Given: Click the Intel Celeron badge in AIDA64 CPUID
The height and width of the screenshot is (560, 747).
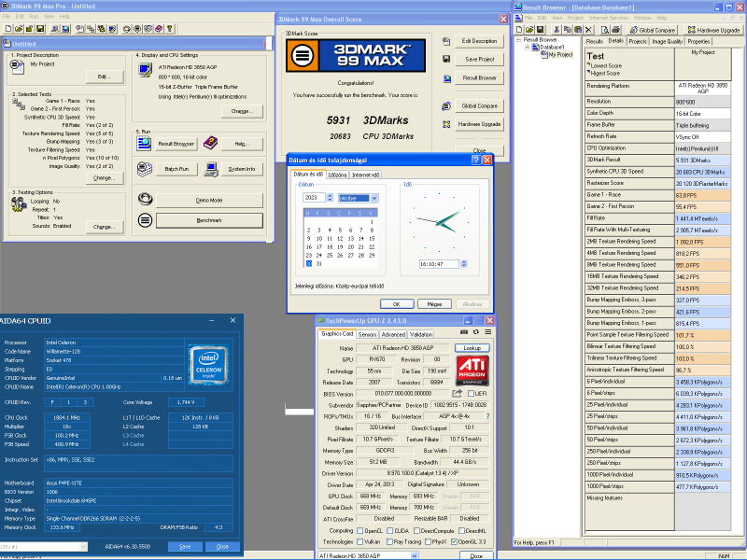Looking at the screenshot, I should click(208, 365).
